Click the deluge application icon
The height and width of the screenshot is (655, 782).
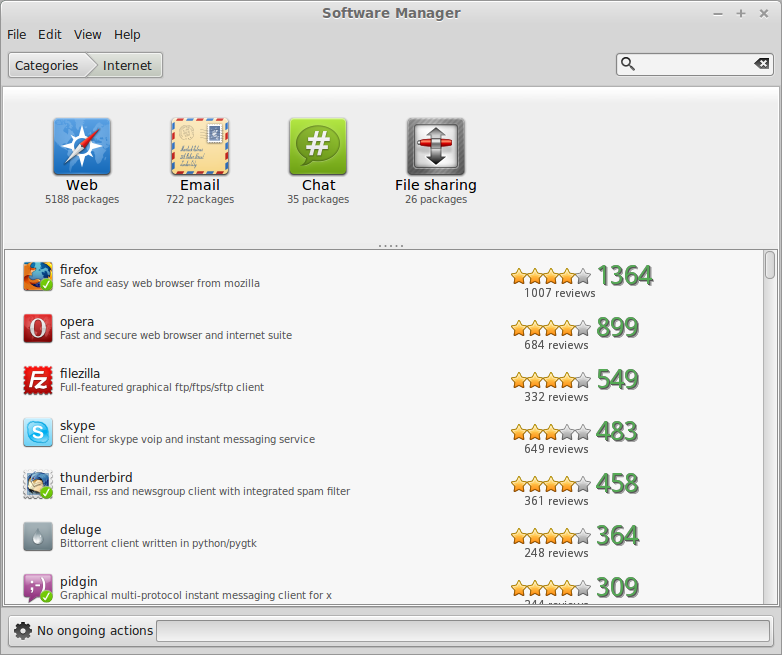point(38,536)
